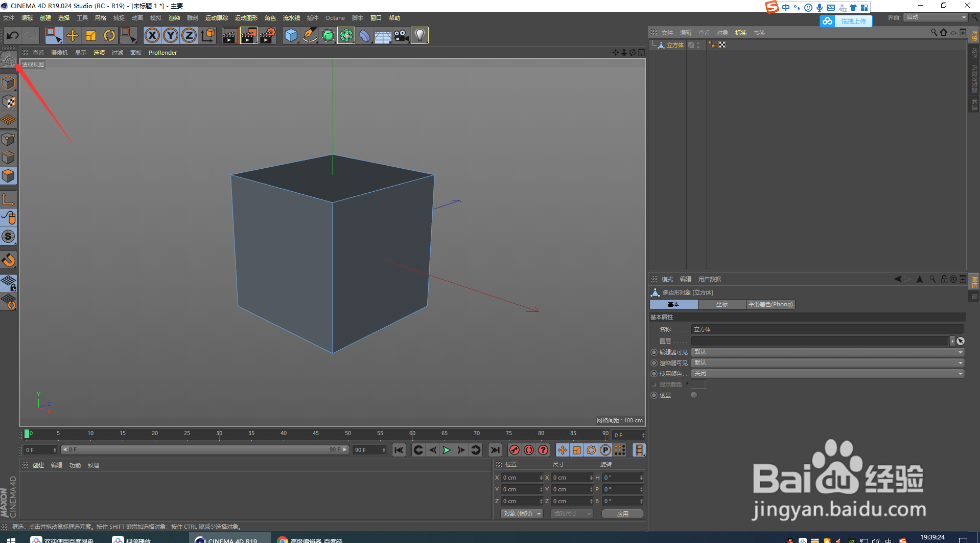
Task: Switch to 平滑着色(Phong) tab
Action: point(771,304)
